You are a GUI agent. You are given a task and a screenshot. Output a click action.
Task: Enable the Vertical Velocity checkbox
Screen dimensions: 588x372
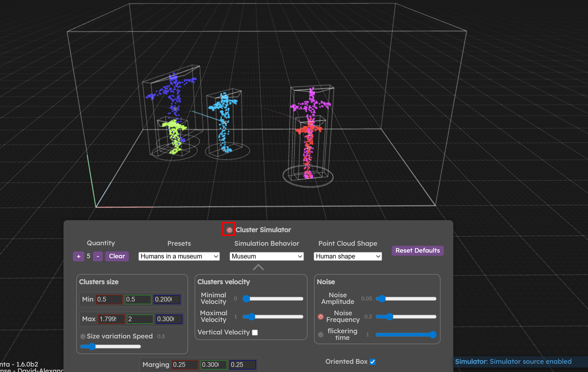coord(255,332)
